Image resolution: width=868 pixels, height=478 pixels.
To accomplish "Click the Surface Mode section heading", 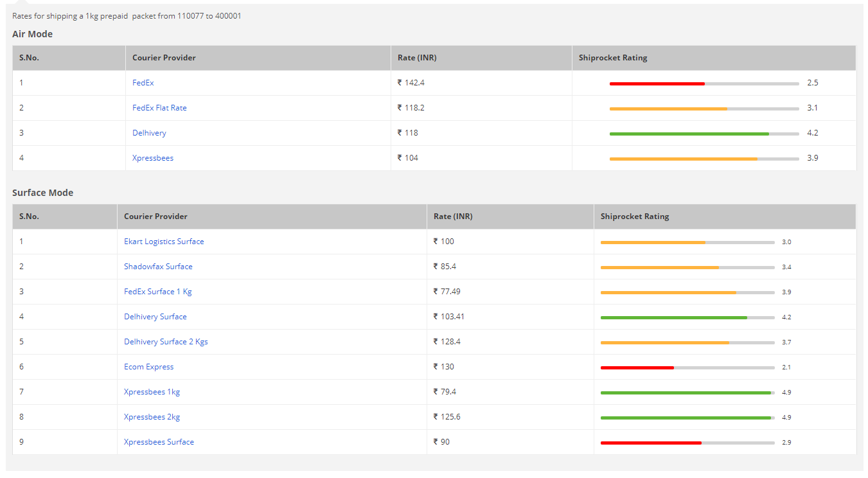I will tap(43, 193).
